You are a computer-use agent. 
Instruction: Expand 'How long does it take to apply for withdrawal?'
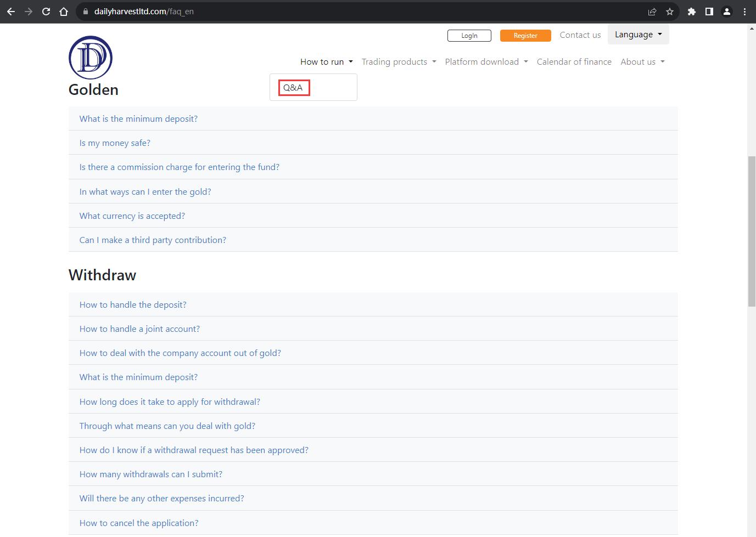click(x=373, y=402)
